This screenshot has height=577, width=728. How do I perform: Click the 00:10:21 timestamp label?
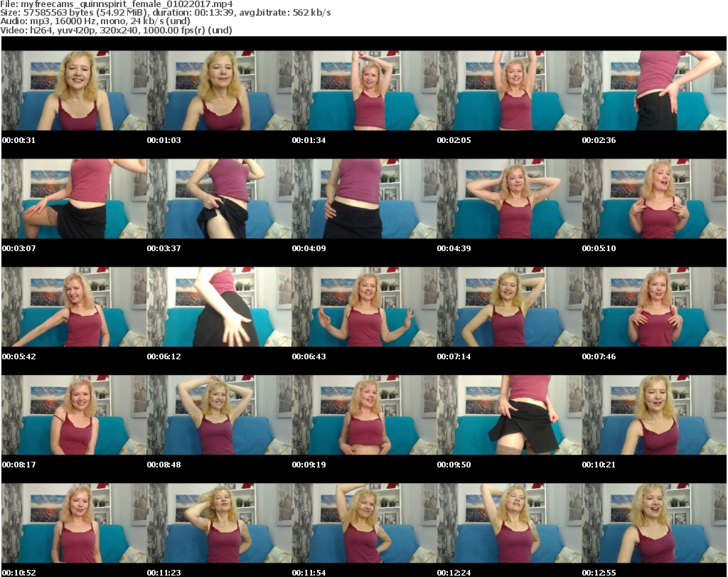(x=599, y=465)
